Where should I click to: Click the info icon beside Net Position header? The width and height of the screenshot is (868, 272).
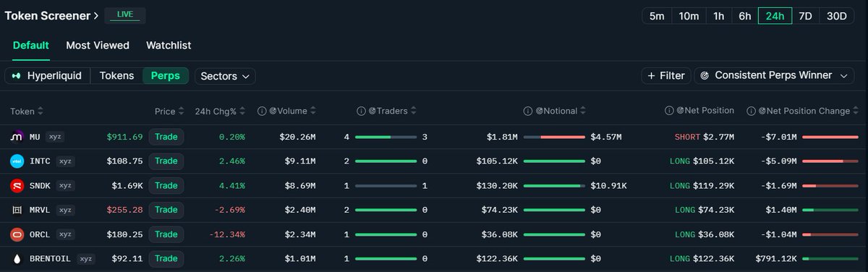point(670,111)
